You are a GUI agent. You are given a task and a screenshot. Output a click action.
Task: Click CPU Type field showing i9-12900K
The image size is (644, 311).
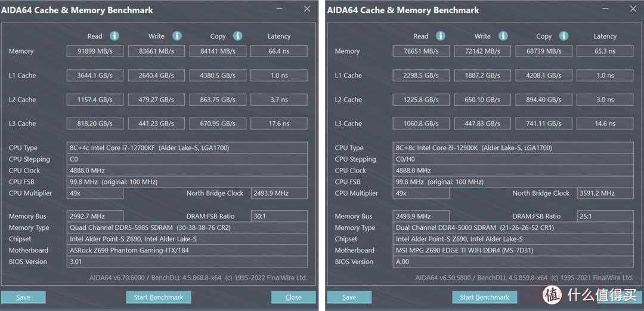[x=513, y=147]
